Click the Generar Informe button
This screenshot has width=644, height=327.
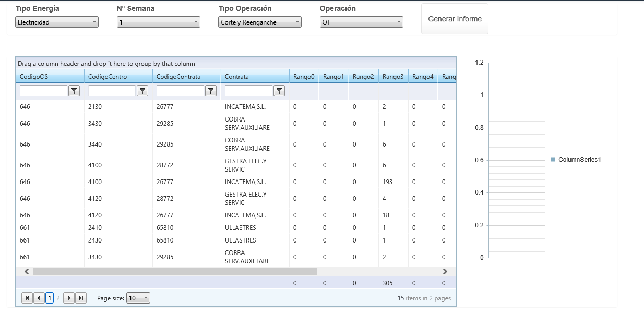point(455,19)
